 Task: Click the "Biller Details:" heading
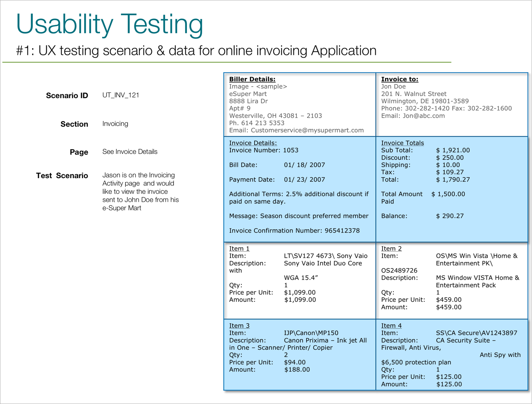pos(252,79)
